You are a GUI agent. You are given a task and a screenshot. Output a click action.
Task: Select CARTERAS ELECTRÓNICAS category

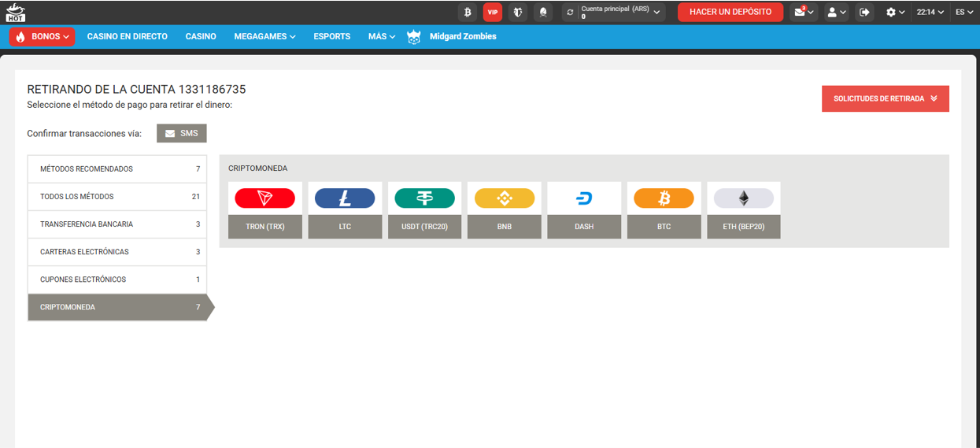pyautogui.click(x=117, y=252)
